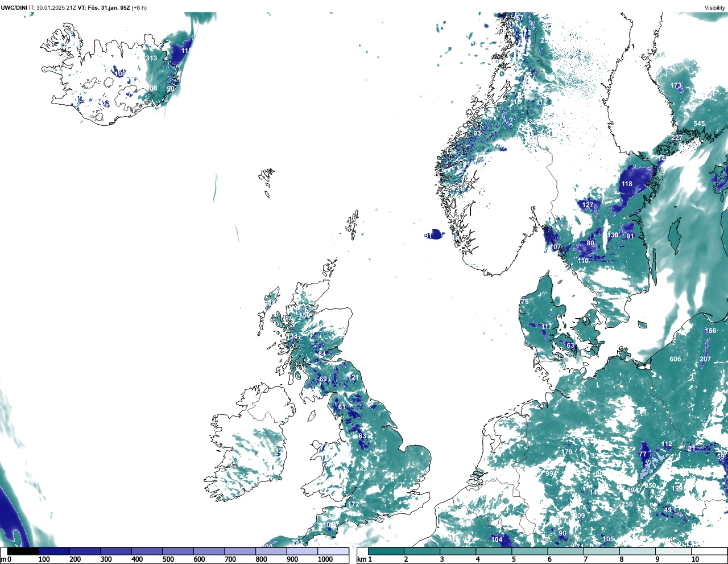Click the '545' value over southern Finland

pyautogui.click(x=699, y=124)
